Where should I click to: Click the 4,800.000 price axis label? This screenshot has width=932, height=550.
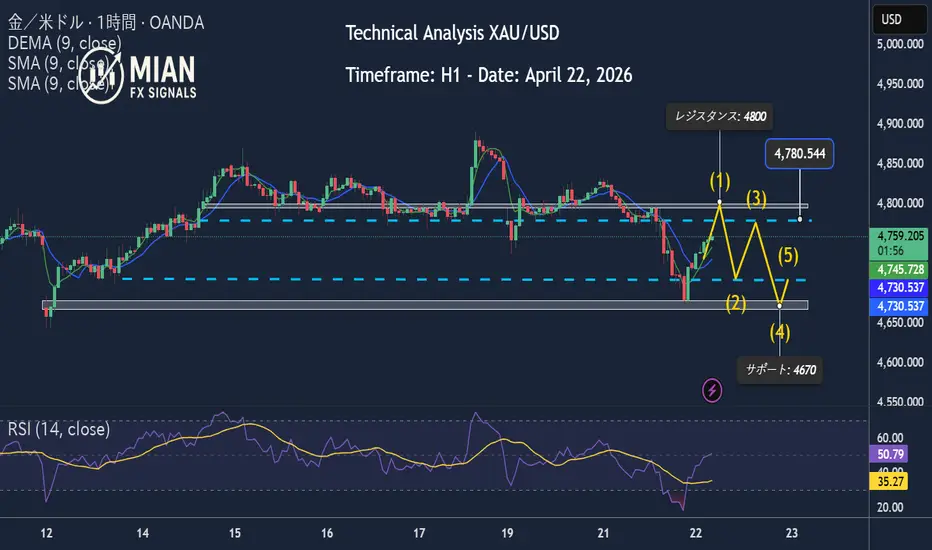pyautogui.click(x=900, y=203)
